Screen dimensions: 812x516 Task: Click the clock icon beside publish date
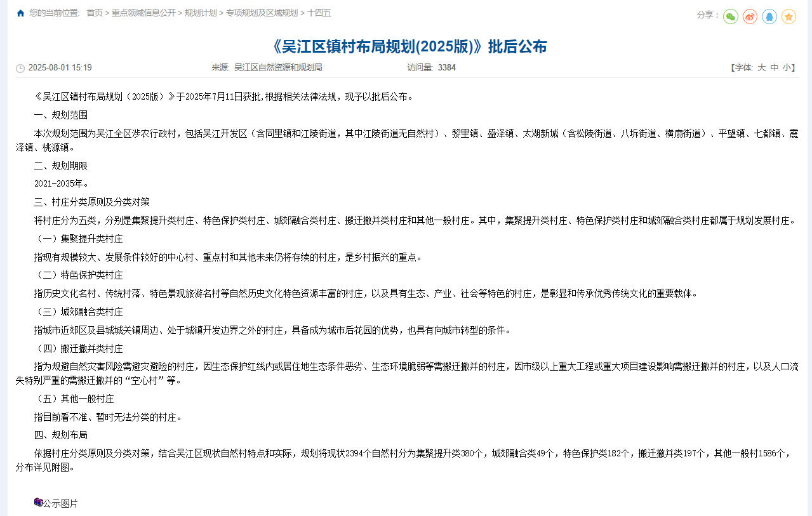coord(20,68)
